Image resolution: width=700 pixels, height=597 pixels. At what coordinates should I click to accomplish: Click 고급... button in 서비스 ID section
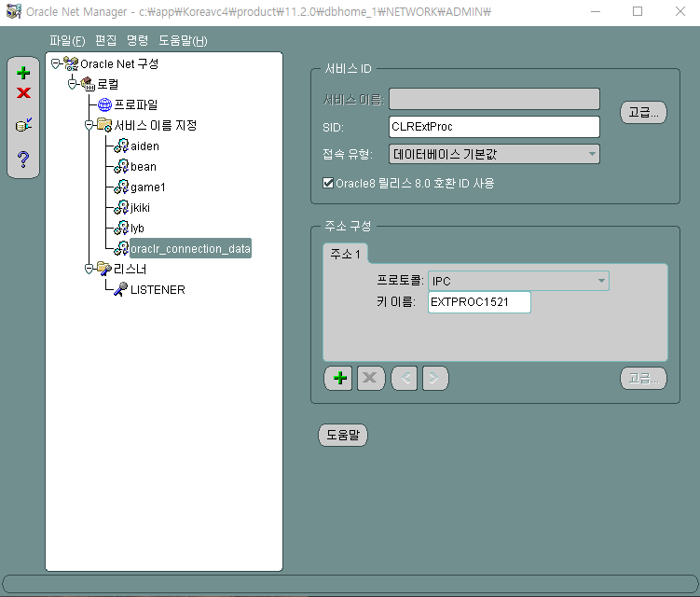click(x=643, y=112)
